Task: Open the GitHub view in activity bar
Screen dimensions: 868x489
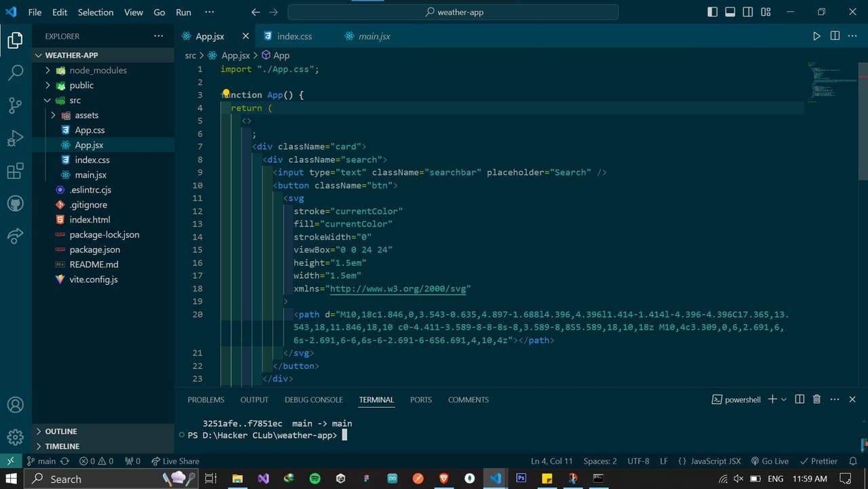Action: click(x=15, y=203)
